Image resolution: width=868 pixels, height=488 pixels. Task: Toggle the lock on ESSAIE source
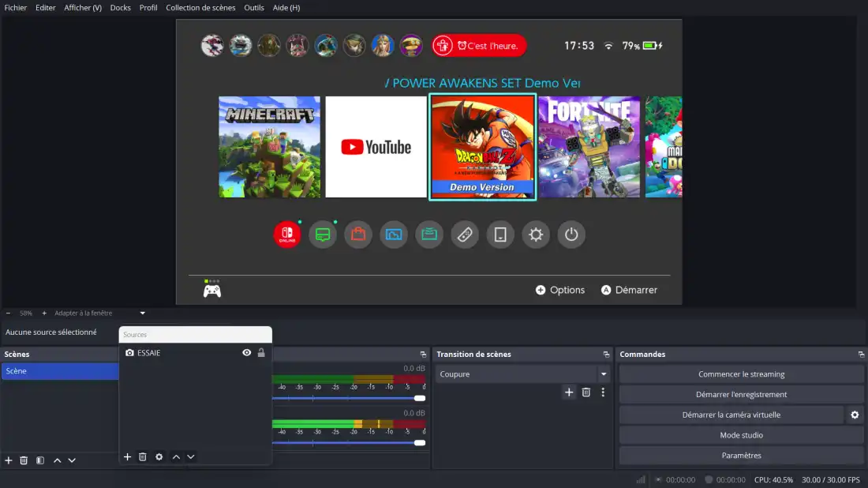pos(261,353)
